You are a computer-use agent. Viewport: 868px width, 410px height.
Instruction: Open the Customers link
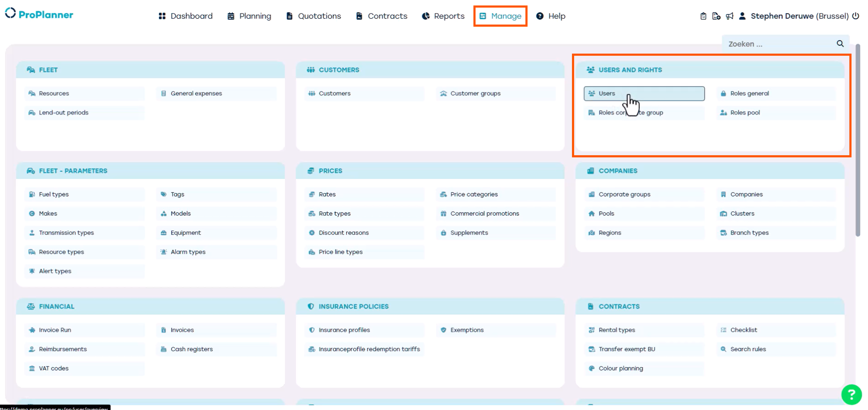(x=334, y=93)
